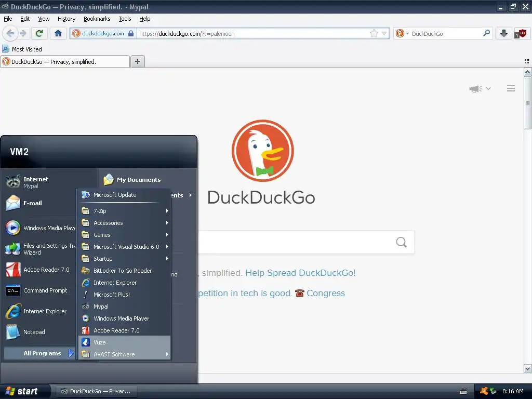This screenshot has height=399, width=532.
Task: Open E-mail from Start menu
Action: coord(40,203)
